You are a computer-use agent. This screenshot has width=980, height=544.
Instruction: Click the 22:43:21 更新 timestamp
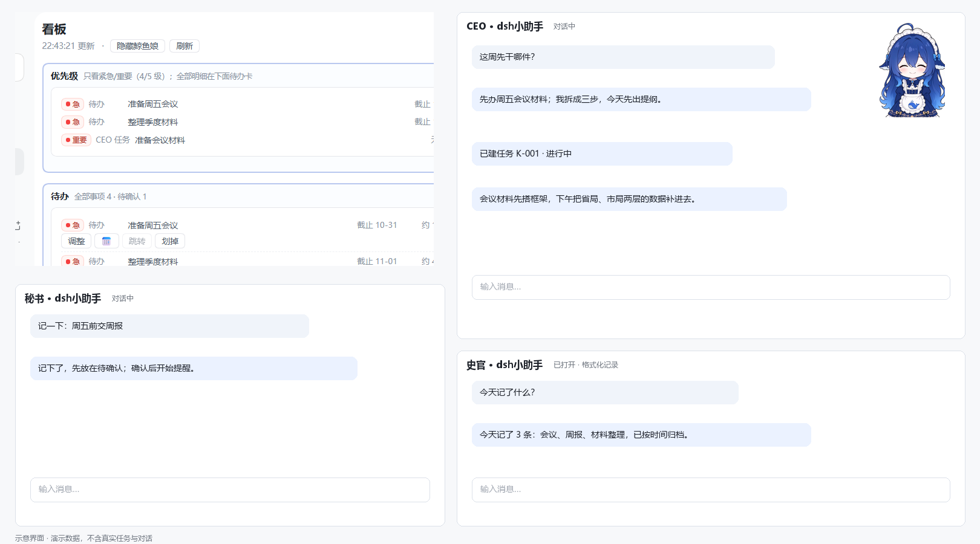[x=68, y=46]
